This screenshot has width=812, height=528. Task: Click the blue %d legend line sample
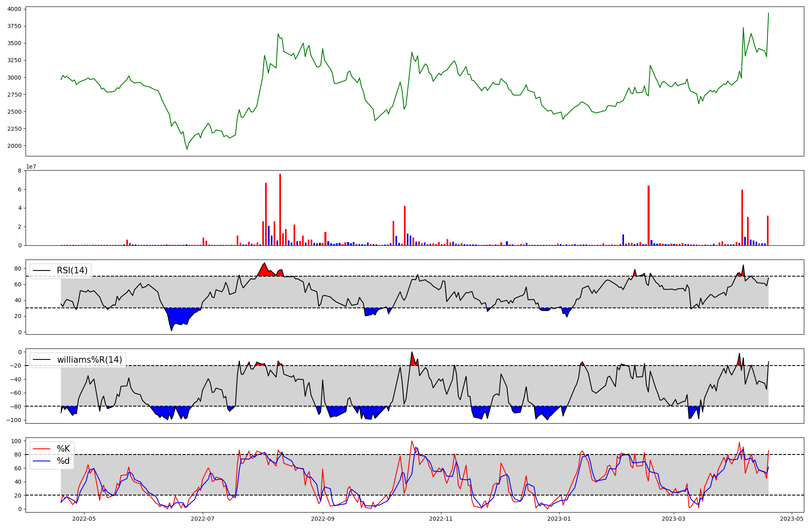42,461
